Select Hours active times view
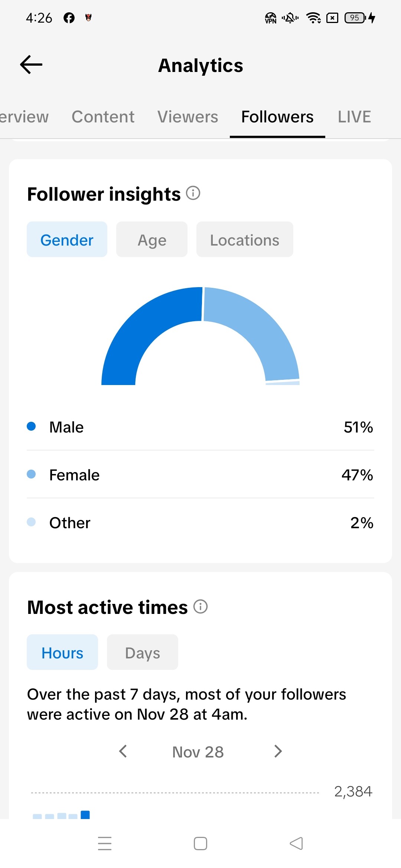This screenshot has height=868, width=401. [62, 652]
